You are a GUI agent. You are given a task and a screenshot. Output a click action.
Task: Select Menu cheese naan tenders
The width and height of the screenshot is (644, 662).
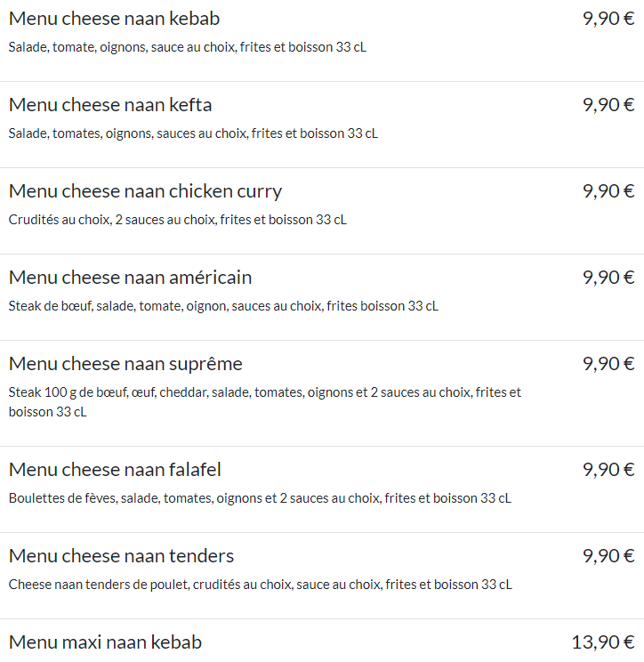click(121, 556)
